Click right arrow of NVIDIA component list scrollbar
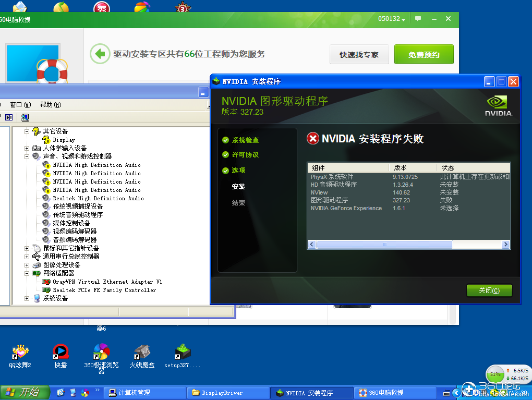 [505, 244]
